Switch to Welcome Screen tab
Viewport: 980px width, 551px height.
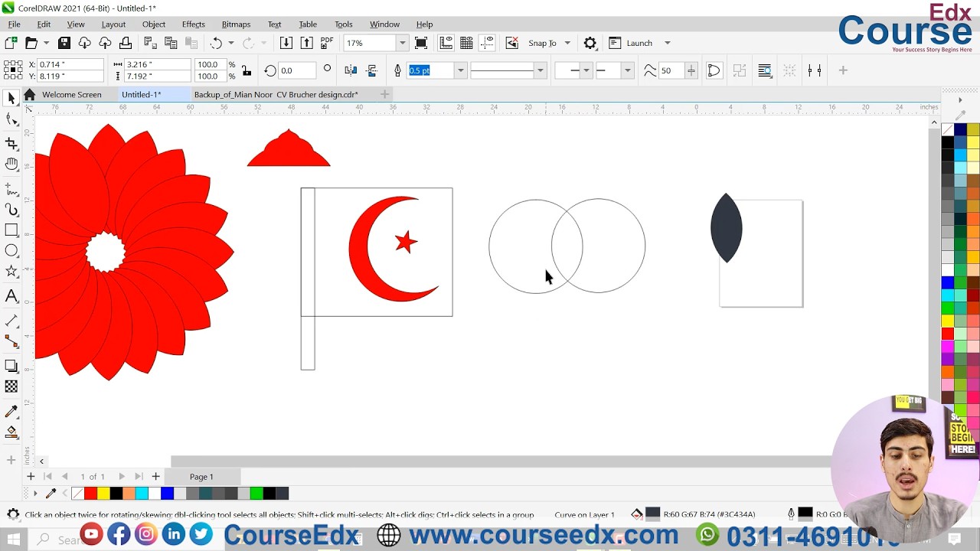(71, 94)
